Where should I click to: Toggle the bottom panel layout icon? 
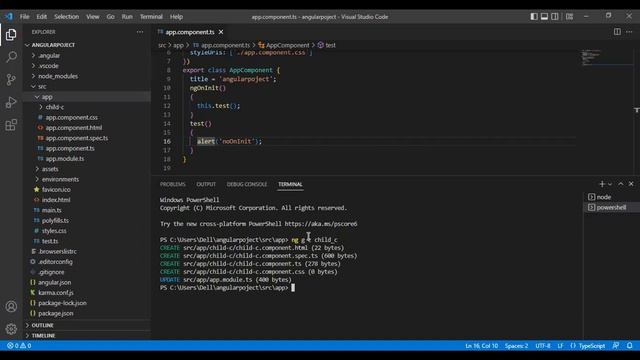pyautogui.click(x=544, y=17)
